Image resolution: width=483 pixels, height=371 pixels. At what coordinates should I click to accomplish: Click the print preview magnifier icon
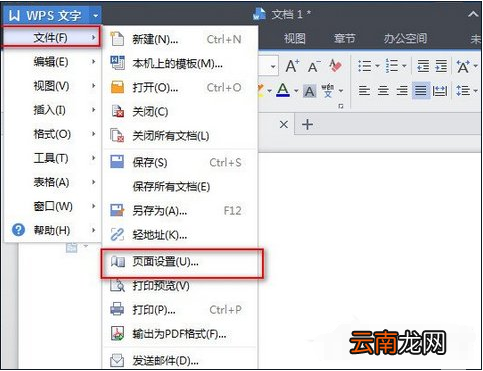(x=118, y=286)
